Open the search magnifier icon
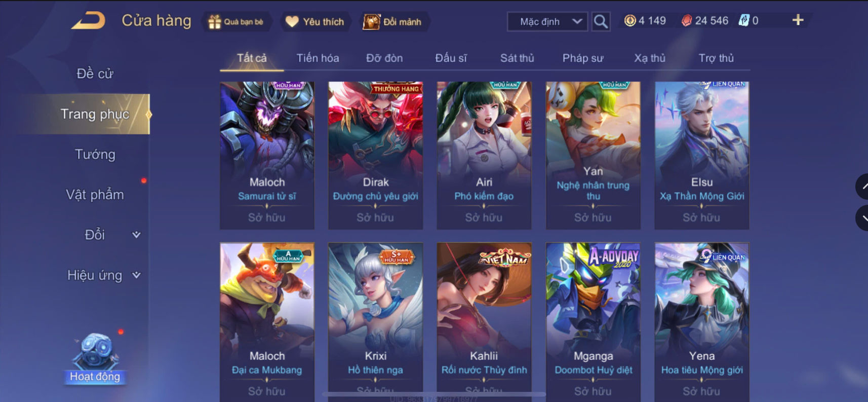This screenshot has height=402, width=868. pos(601,21)
